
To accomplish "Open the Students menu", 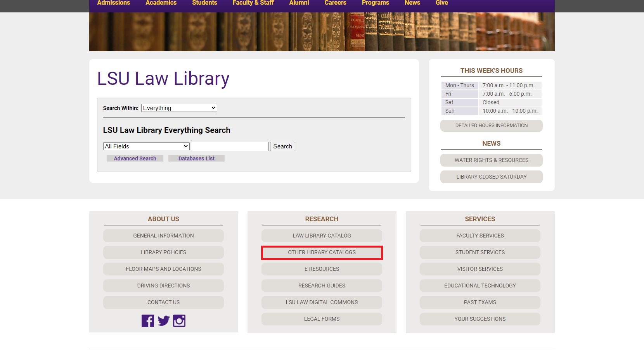I will [x=204, y=3].
